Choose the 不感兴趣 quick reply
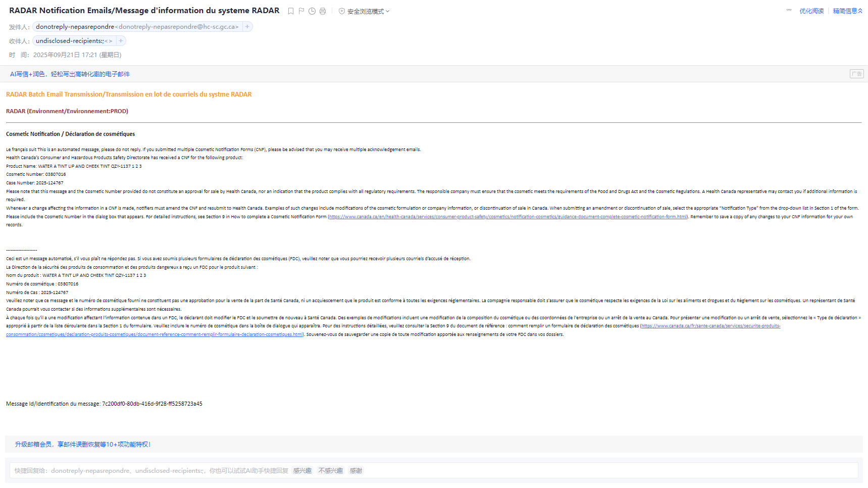 click(x=331, y=471)
